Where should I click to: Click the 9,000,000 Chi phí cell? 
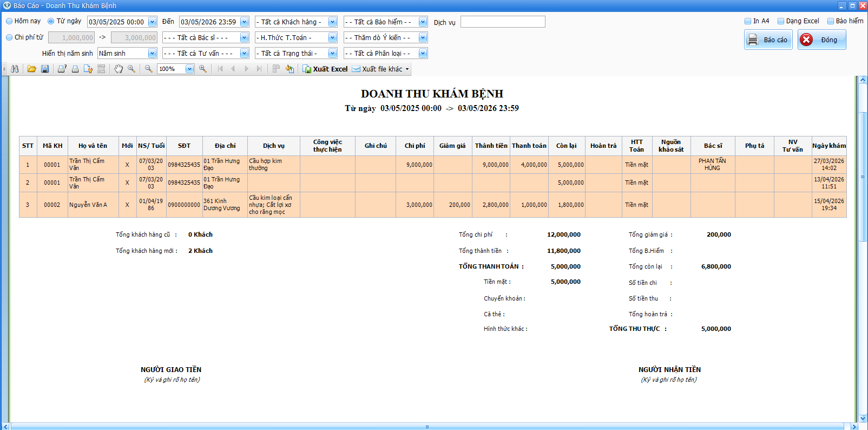[x=415, y=165]
